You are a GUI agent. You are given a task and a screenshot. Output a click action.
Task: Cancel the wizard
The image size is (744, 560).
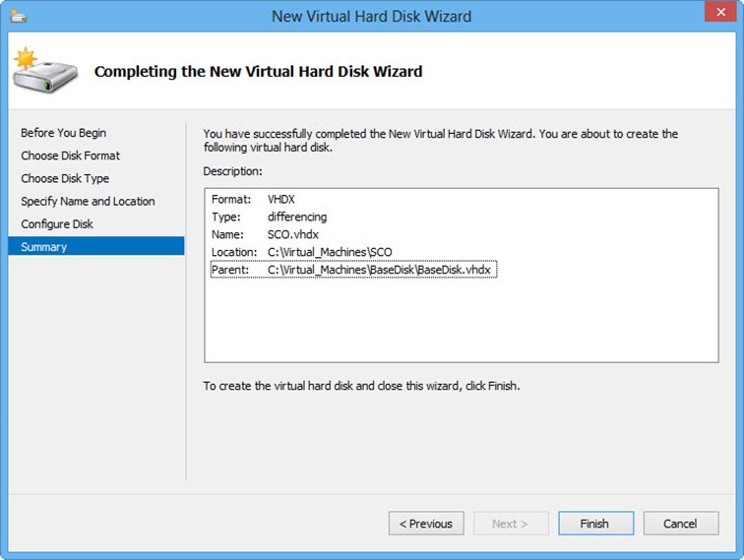click(x=679, y=524)
